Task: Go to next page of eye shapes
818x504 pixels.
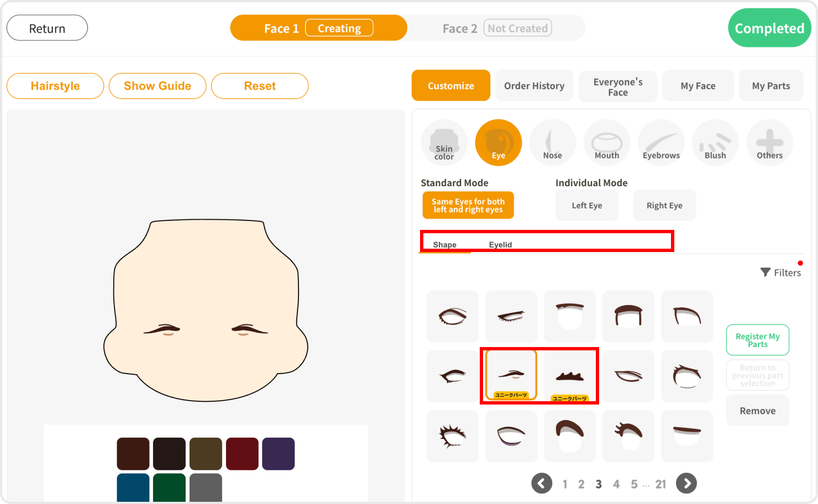Action: click(x=686, y=484)
